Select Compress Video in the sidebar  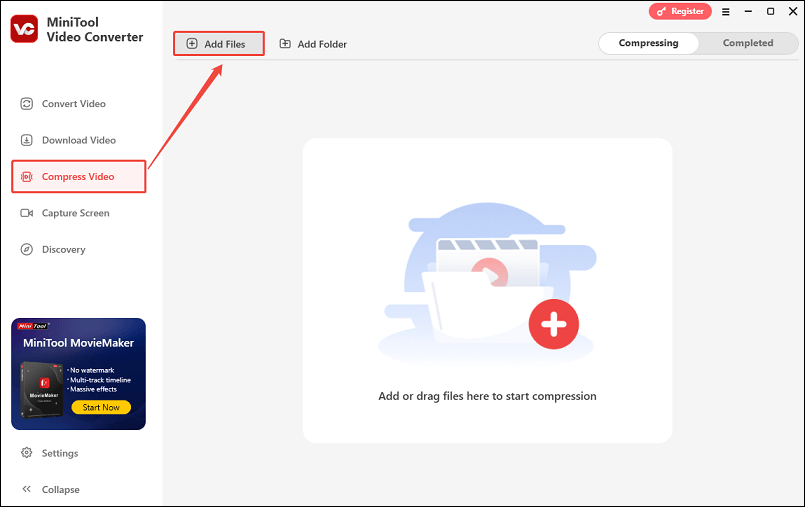click(x=79, y=177)
